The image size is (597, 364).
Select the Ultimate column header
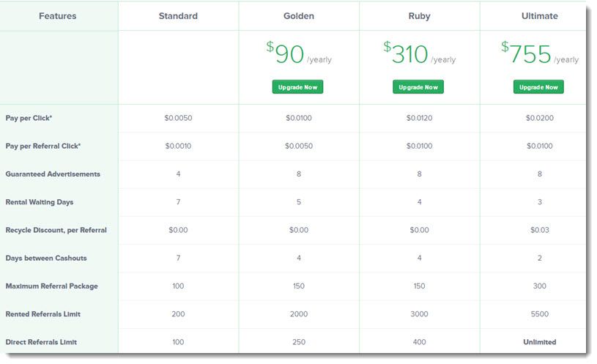540,16
